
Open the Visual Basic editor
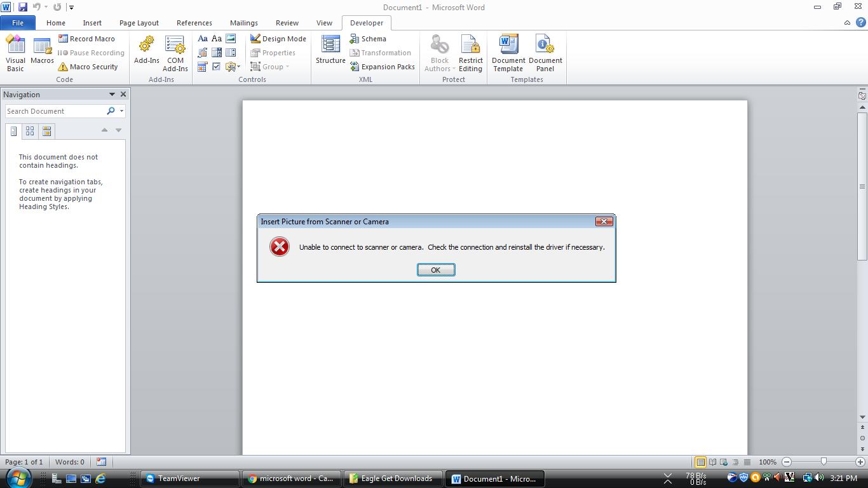(15, 54)
